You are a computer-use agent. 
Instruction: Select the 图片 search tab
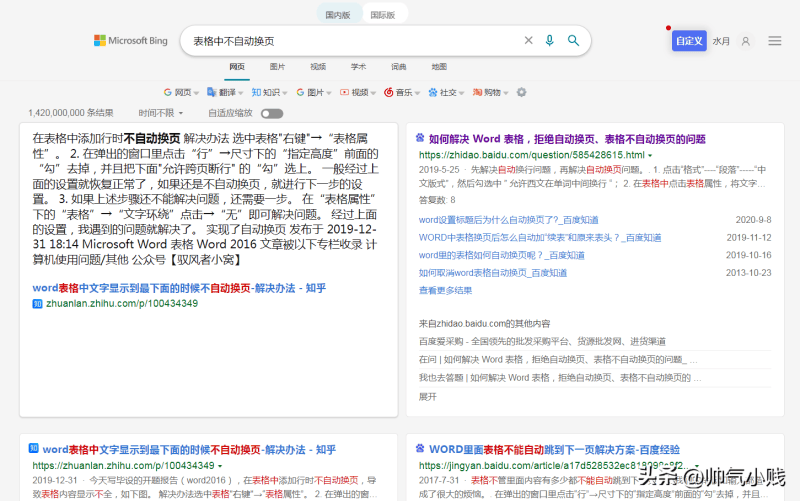tap(277, 66)
